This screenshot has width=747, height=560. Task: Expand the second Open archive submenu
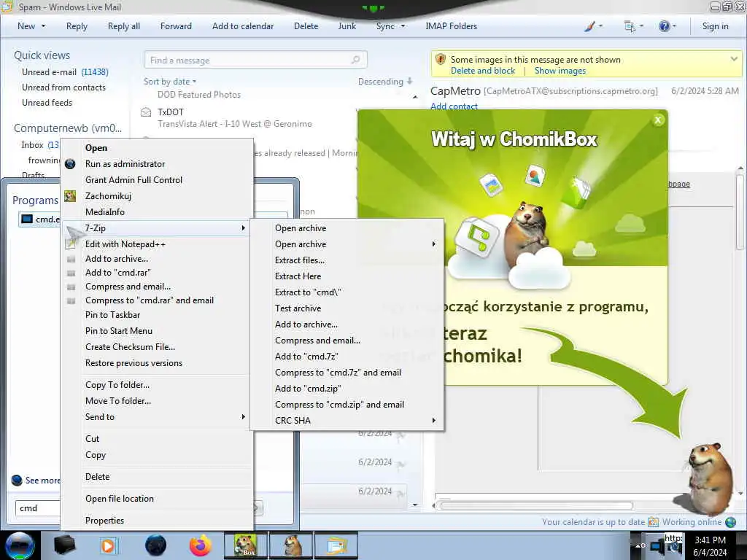pos(433,244)
